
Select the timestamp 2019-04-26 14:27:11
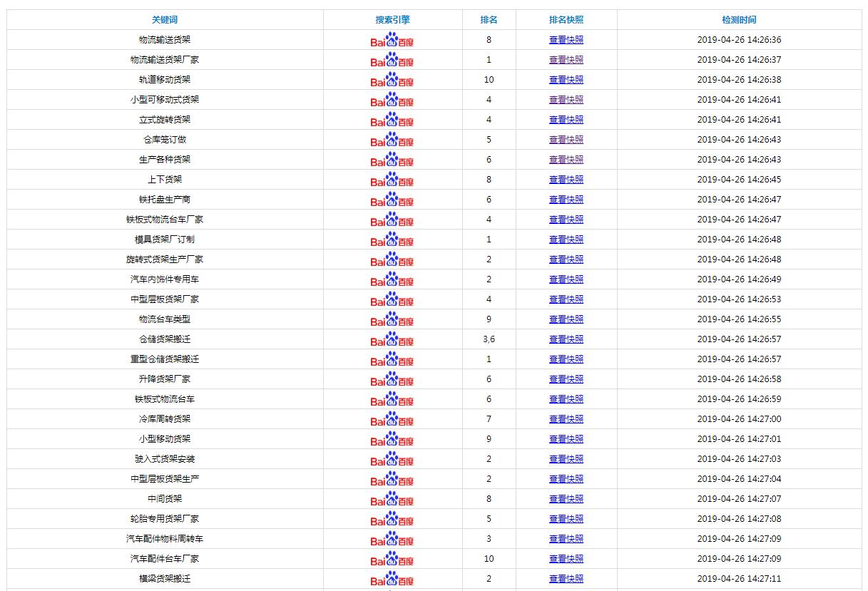click(739, 579)
